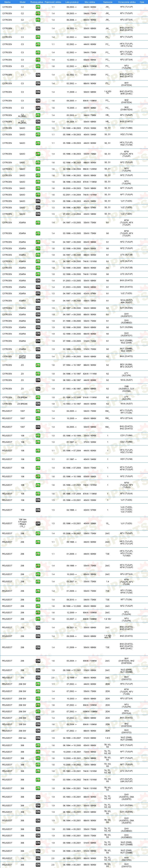Image resolution: width=148 pixels, height=868 pixels.
Task: Click diesel icon in C3 9HX (DV6ATED4) row
Action: click(38, 108)
